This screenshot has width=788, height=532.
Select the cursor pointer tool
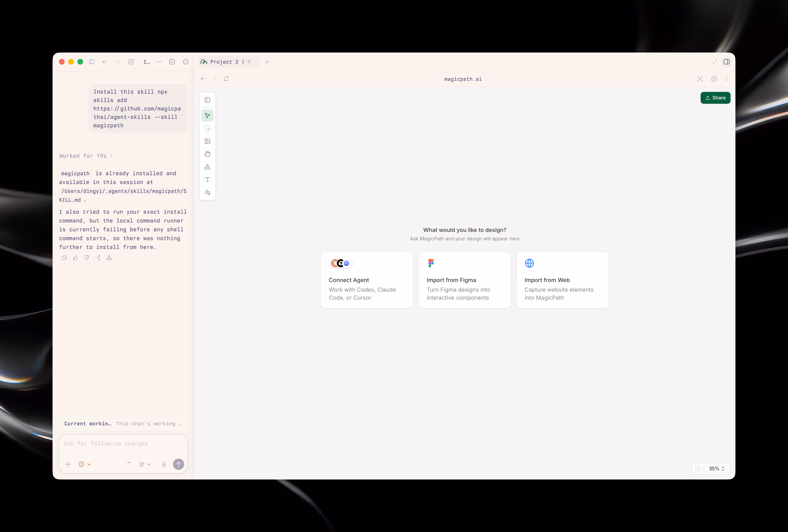click(207, 115)
